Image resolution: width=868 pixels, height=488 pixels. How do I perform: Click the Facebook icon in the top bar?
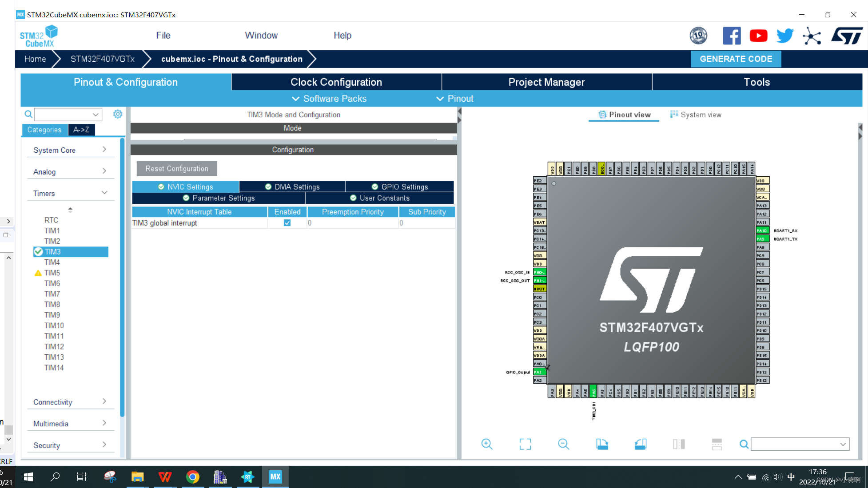click(732, 36)
